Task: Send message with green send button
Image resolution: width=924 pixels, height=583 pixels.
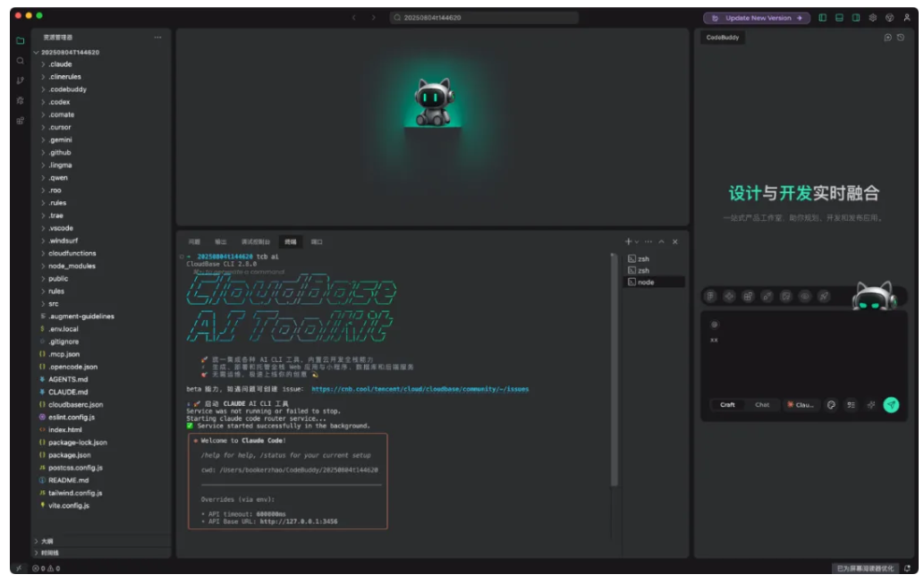Action: 891,405
